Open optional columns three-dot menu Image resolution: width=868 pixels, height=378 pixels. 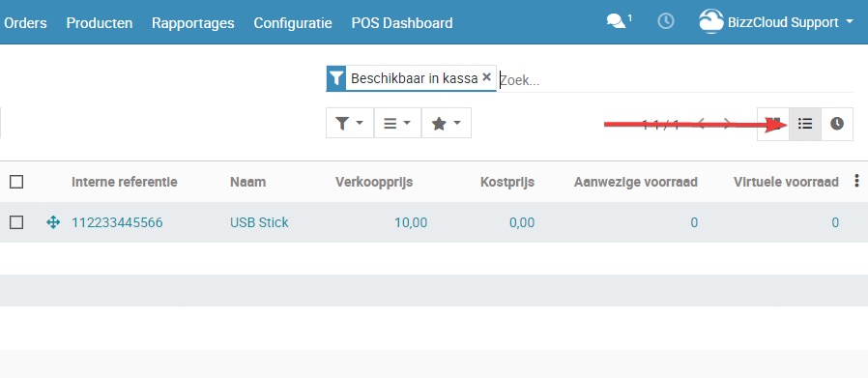857,181
